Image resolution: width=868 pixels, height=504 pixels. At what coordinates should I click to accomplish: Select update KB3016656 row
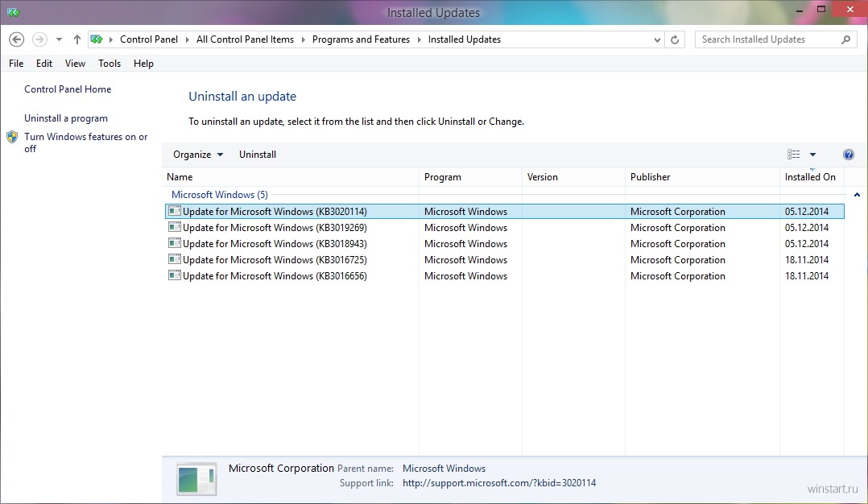505,275
